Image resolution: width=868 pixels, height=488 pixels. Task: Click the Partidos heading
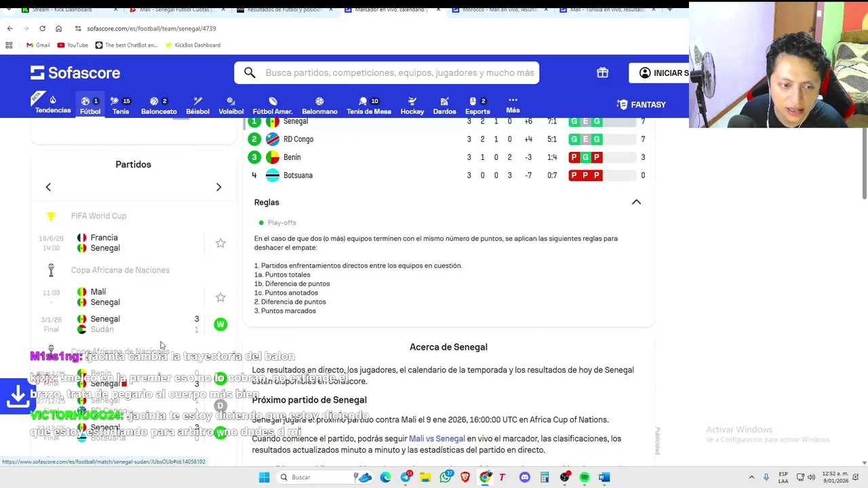(x=133, y=164)
